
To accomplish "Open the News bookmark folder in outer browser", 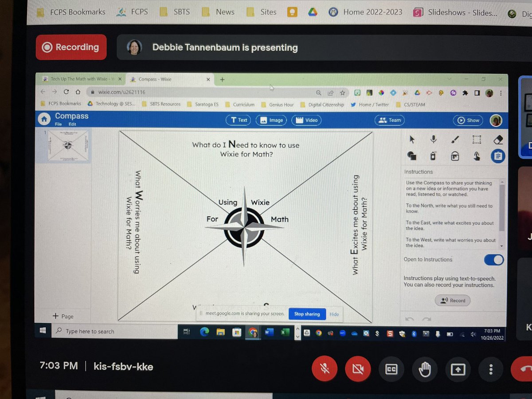I will 219,12.
